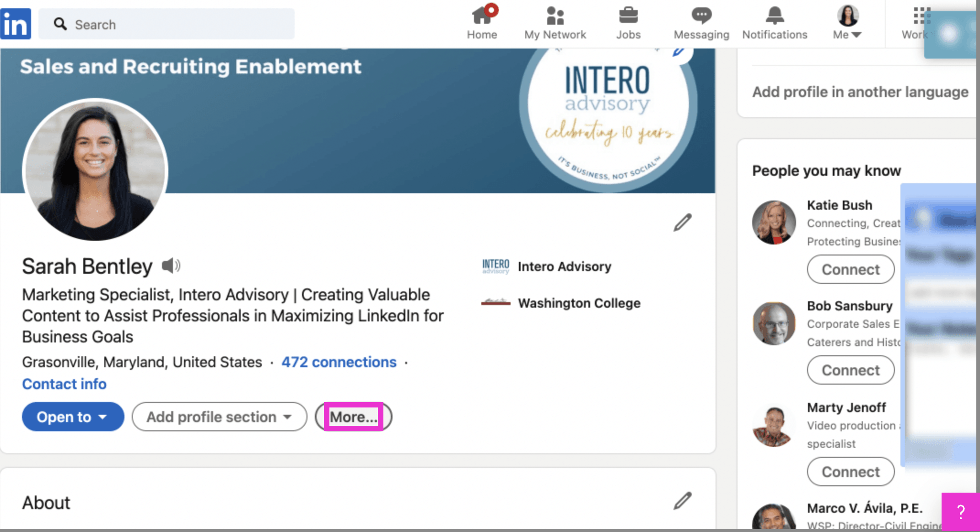The width and height of the screenshot is (980, 532).
Task: Open the Washington College school link
Action: click(x=579, y=303)
